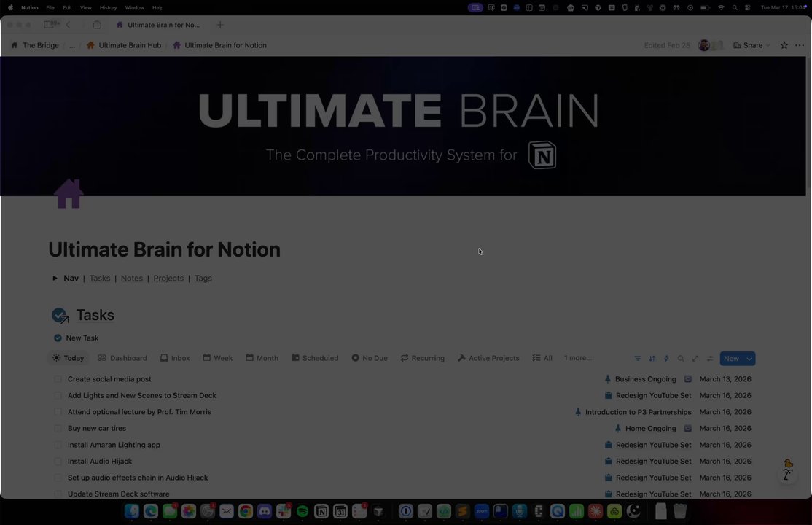Click the New Task button
This screenshot has height=525, width=812.
point(76,338)
